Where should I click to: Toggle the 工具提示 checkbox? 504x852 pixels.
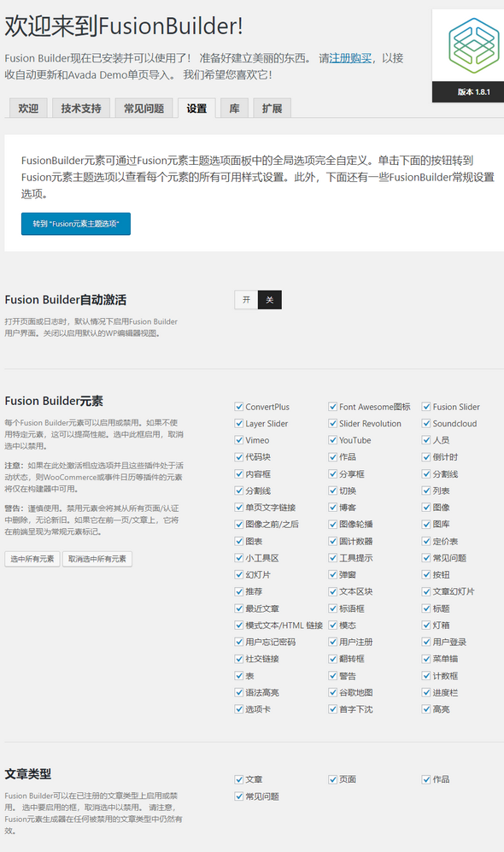(333, 558)
